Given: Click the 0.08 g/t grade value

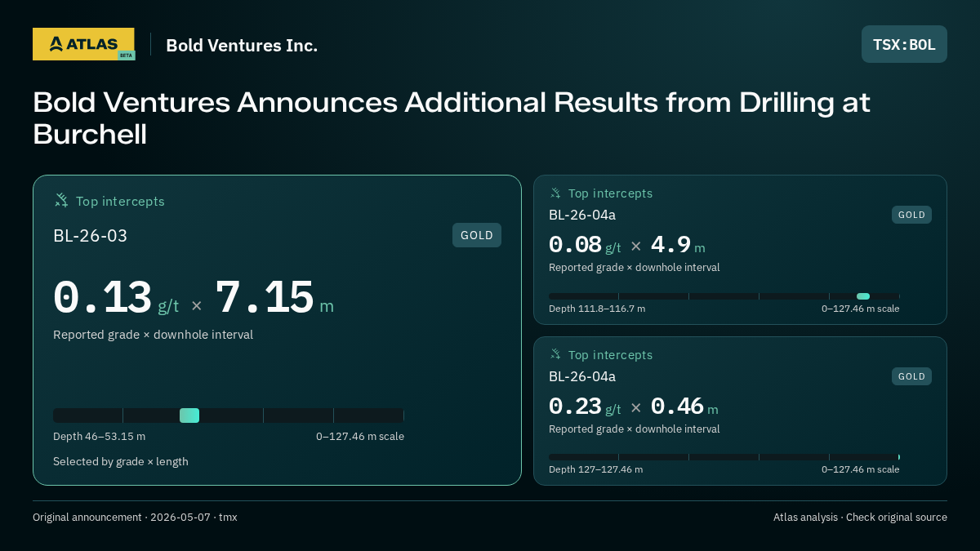Looking at the screenshot, I should 585,245.
